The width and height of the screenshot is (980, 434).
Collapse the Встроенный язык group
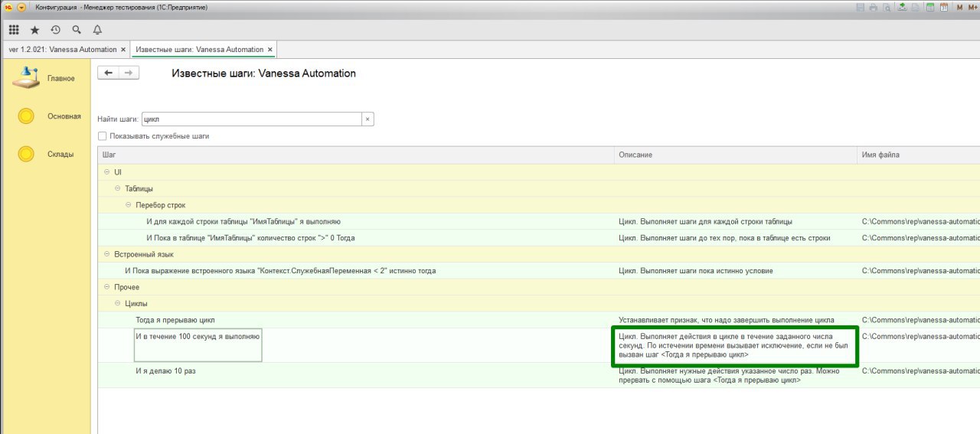[x=106, y=254]
